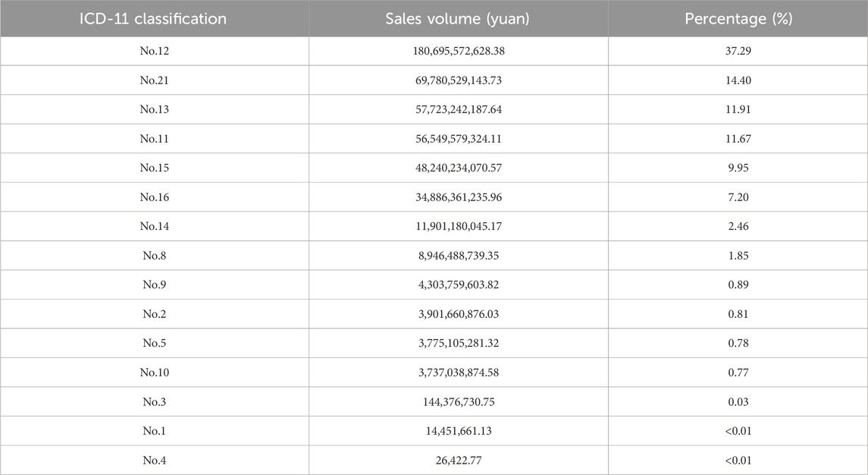
Task: Select the percentage 7.20
Action: click(x=738, y=197)
